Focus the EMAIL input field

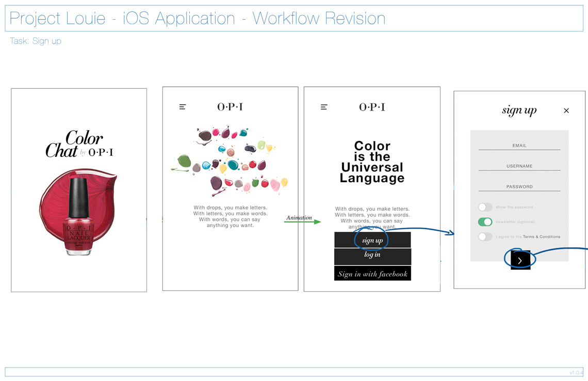[519, 146]
